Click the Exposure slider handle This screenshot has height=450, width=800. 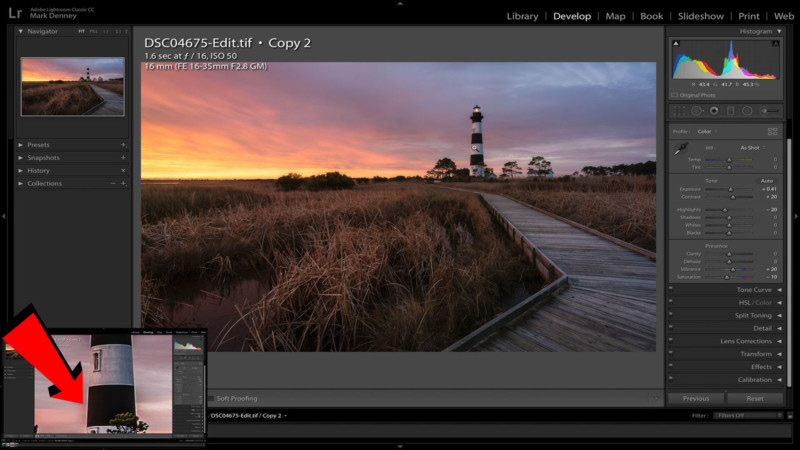coord(731,188)
